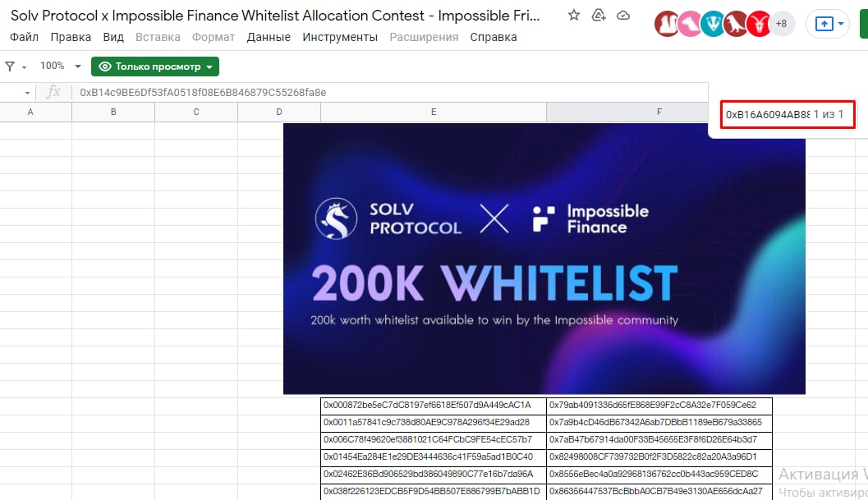The width and height of the screenshot is (868, 500).
Task: Open the Формат menu
Action: click(x=214, y=37)
